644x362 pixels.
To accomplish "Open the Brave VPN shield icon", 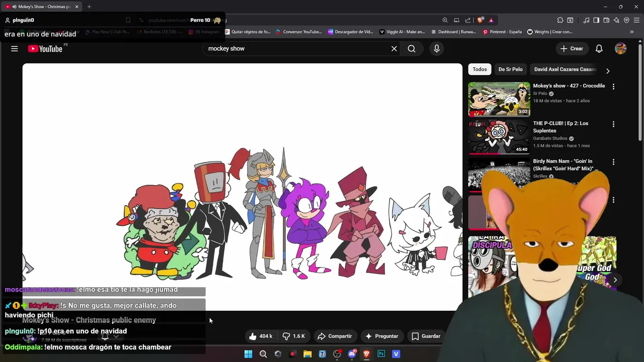I will (x=626, y=20).
